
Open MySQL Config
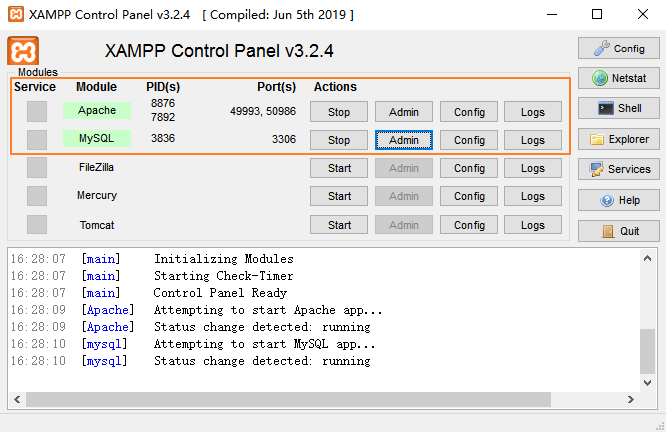469,140
